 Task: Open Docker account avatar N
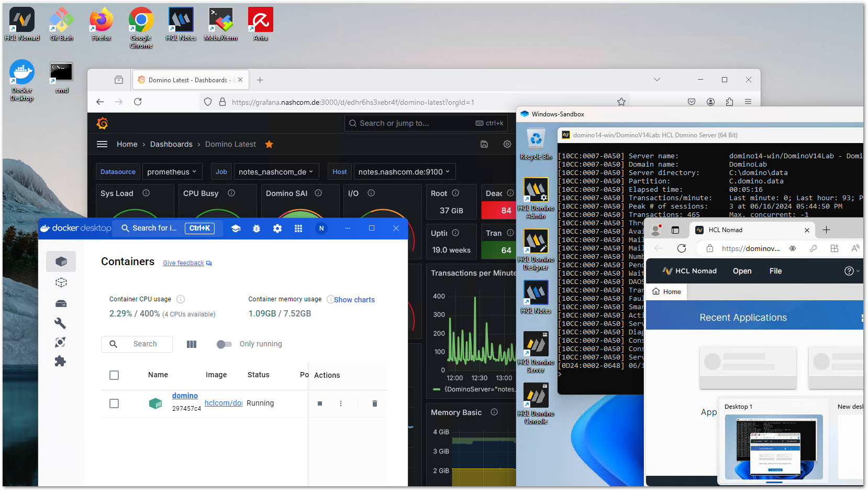coord(321,228)
